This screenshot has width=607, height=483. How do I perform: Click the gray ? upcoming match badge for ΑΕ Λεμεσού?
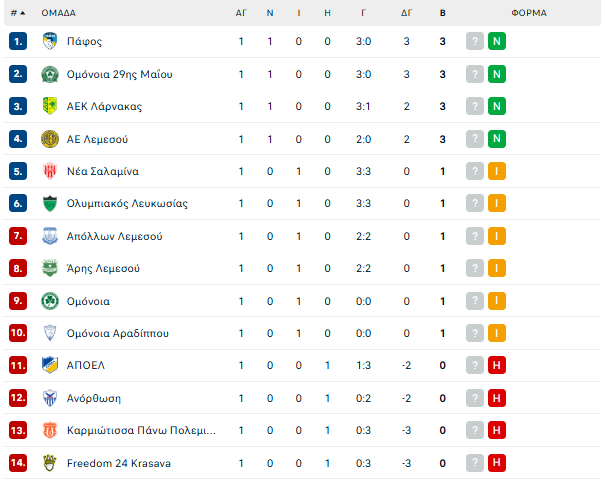pyautogui.click(x=475, y=139)
